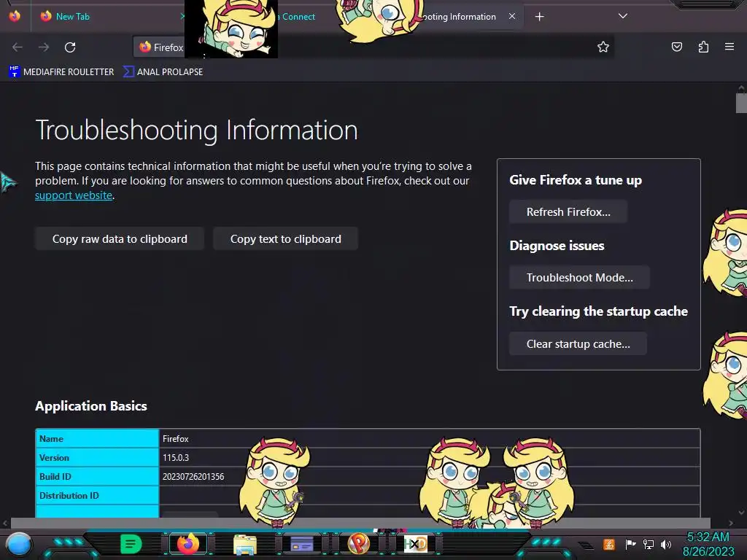Select the Build ID value 20230726201356
Screen dimensions: 747x560
[x=193, y=477]
